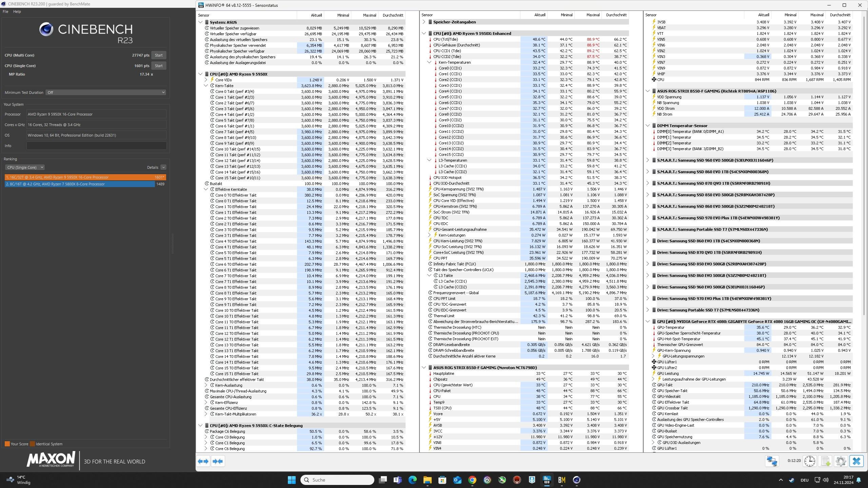Reset sensor values with the clock icon

point(810,461)
